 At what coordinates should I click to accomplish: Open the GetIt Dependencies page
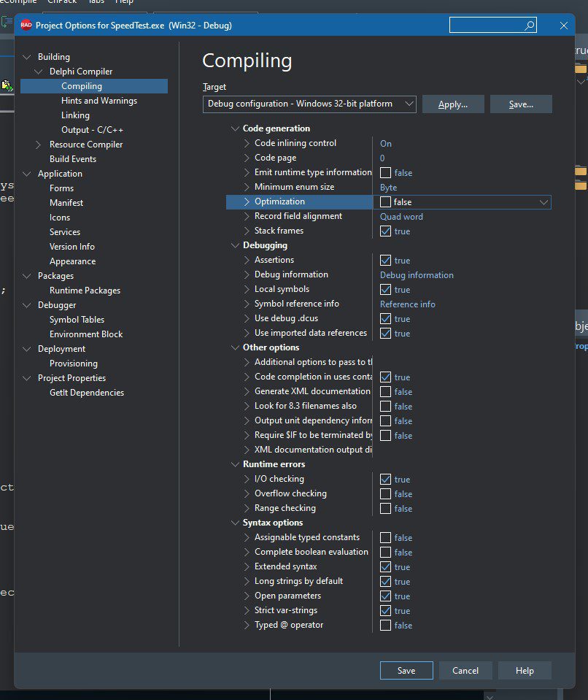pos(87,393)
